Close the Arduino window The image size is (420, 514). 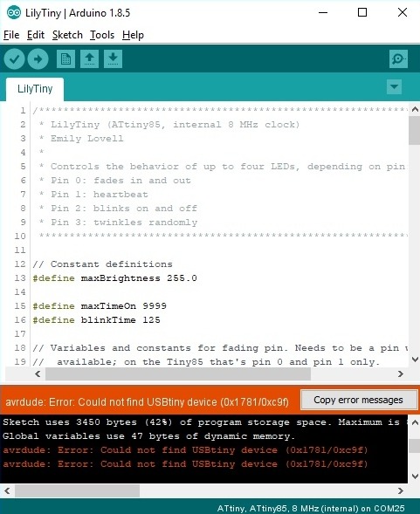coord(403,13)
